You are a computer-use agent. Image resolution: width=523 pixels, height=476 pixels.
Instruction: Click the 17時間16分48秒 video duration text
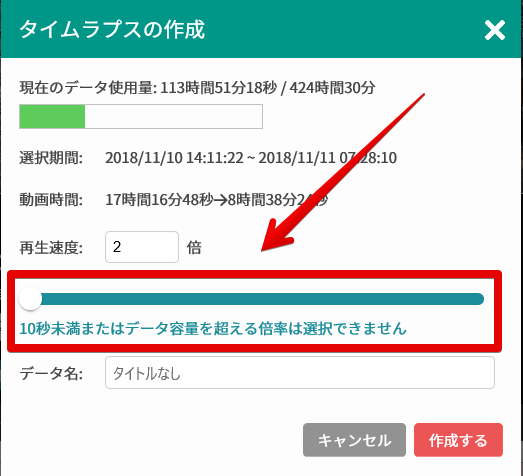pos(159,200)
